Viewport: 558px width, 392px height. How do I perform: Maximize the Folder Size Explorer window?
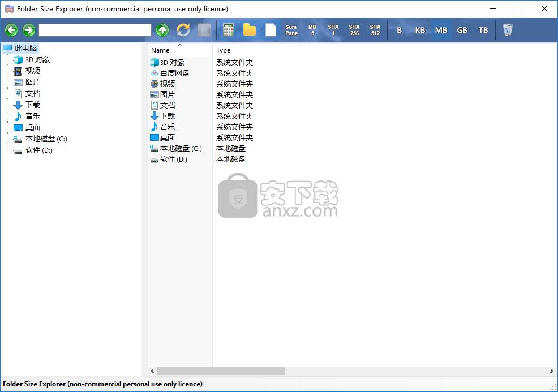click(x=518, y=8)
